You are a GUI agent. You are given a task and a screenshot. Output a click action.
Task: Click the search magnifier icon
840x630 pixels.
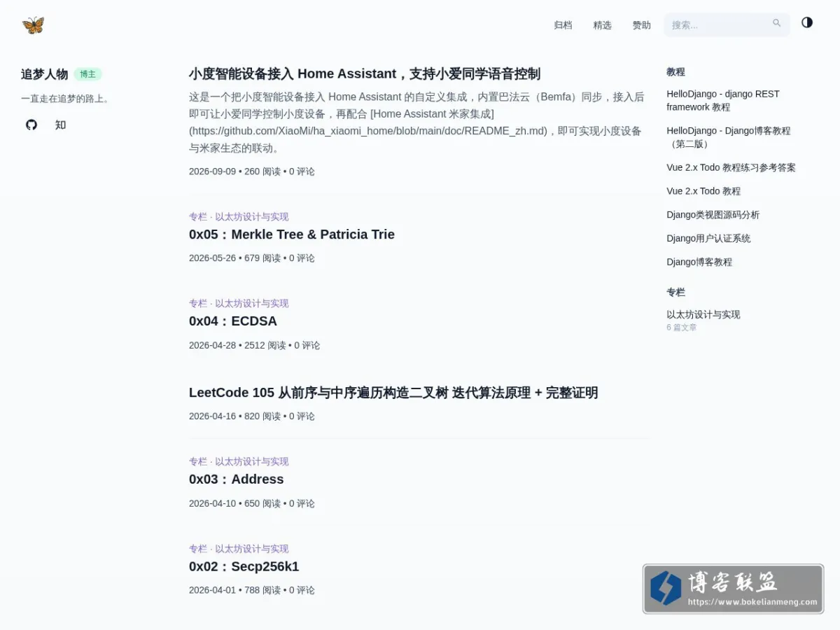[776, 23]
